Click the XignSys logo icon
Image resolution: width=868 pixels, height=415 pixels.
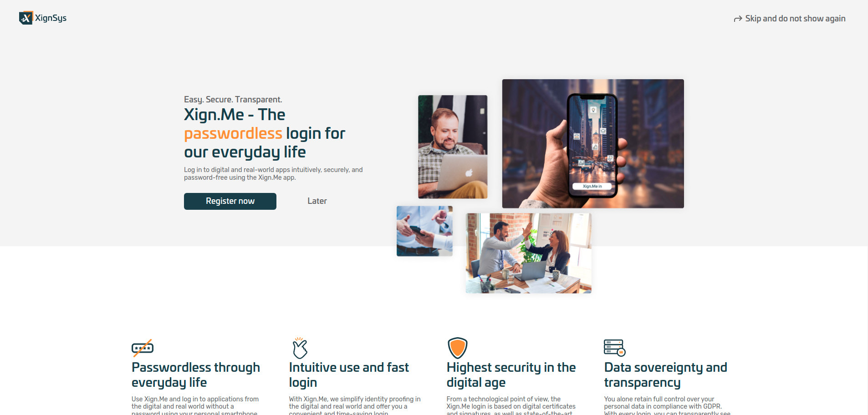[x=26, y=18]
